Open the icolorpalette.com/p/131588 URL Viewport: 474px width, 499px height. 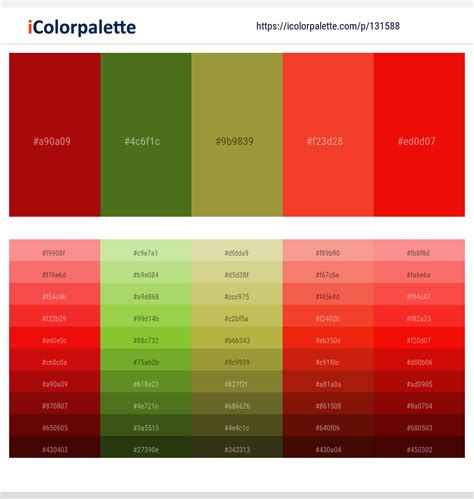pyautogui.click(x=328, y=26)
